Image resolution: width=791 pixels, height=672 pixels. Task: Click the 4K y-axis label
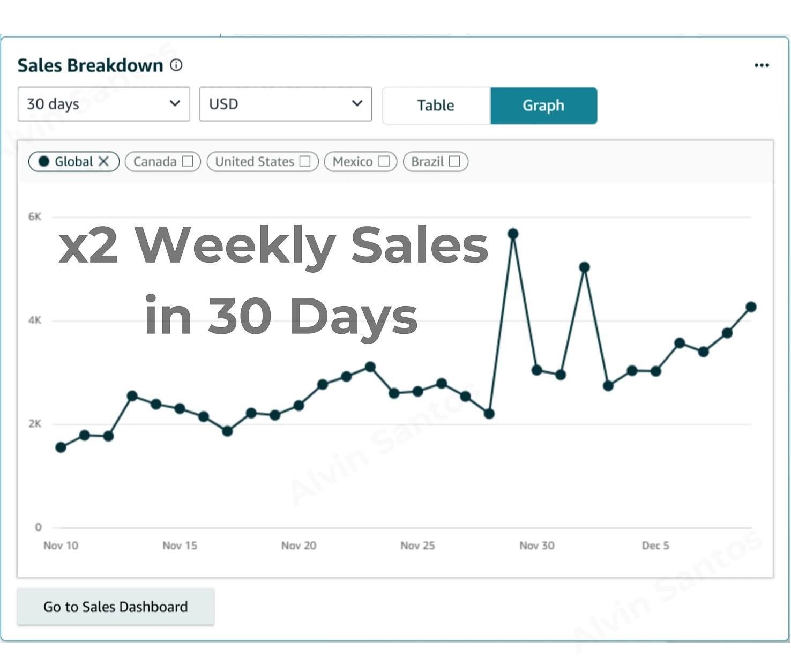coord(35,320)
